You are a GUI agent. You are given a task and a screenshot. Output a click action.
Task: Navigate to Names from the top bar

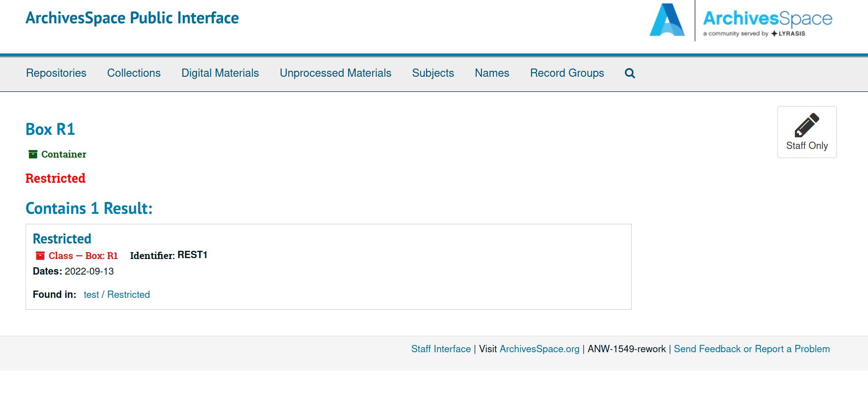click(x=491, y=73)
